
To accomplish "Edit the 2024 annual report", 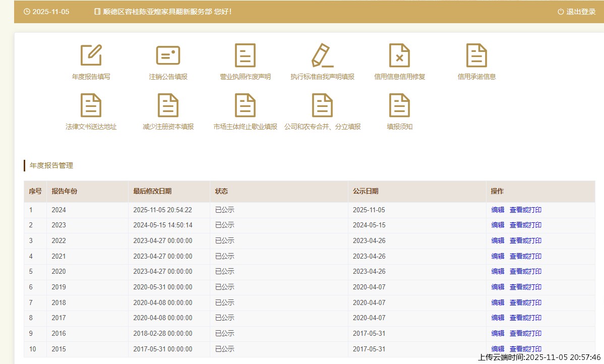I will [498, 210].
